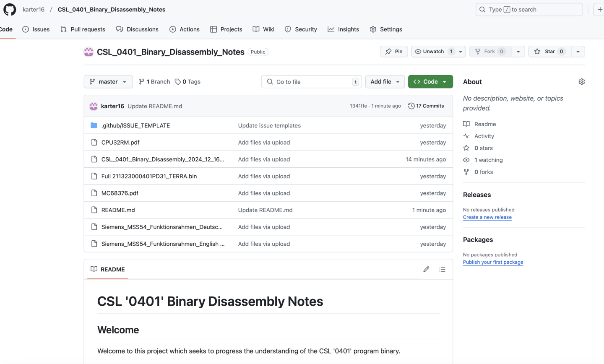Click the folder icon for .github/ISSUE_TEMPLATE
This screenshot has width=604, height=364.
tap(94, 125)
